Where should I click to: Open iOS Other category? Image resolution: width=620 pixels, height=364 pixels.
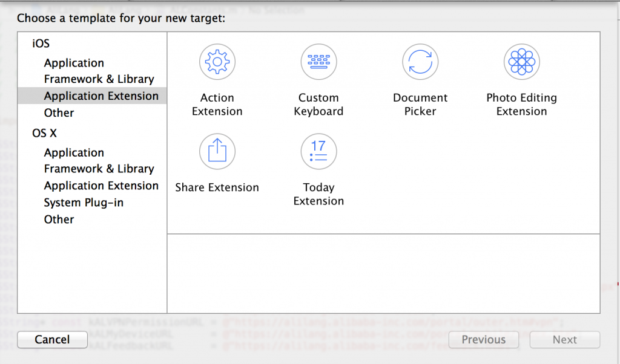click(x=59, y=113)
